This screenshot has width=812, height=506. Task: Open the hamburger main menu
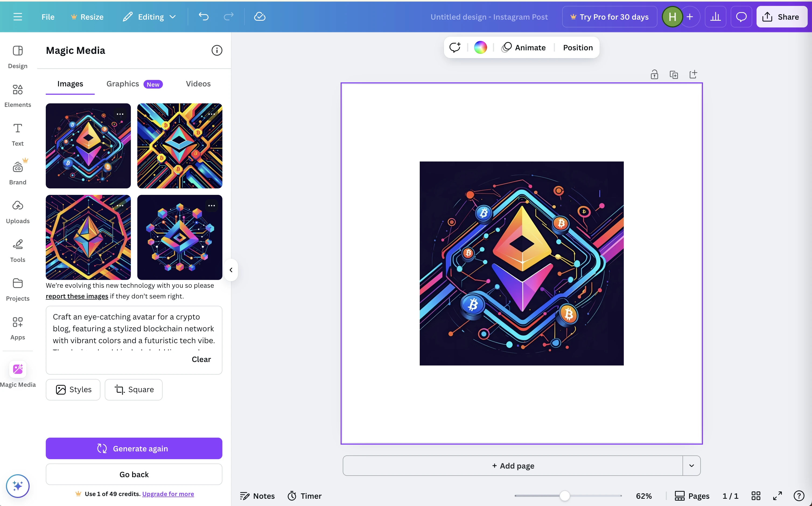click(x=18, y=17)
